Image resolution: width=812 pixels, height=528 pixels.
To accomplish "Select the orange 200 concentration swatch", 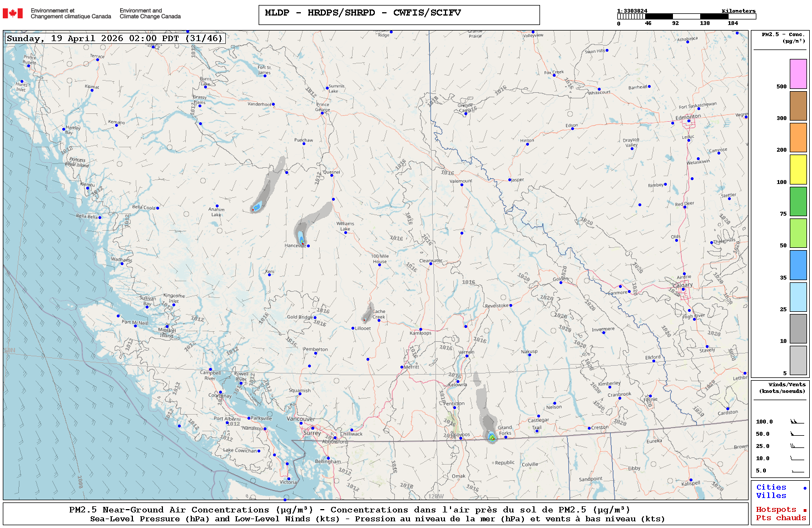I will (798, 137).
